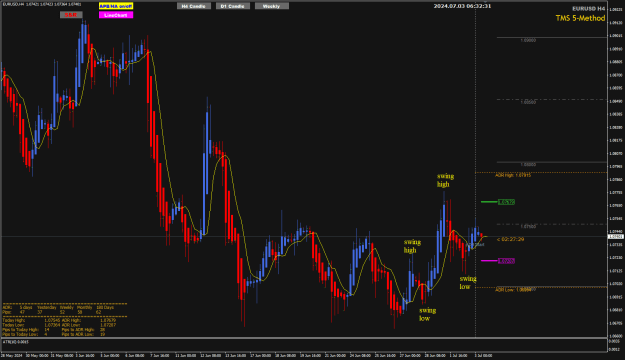This screenshot has height=360, width=625.
Task: Click the 1.09000 level label
Action: coord(528,40)
